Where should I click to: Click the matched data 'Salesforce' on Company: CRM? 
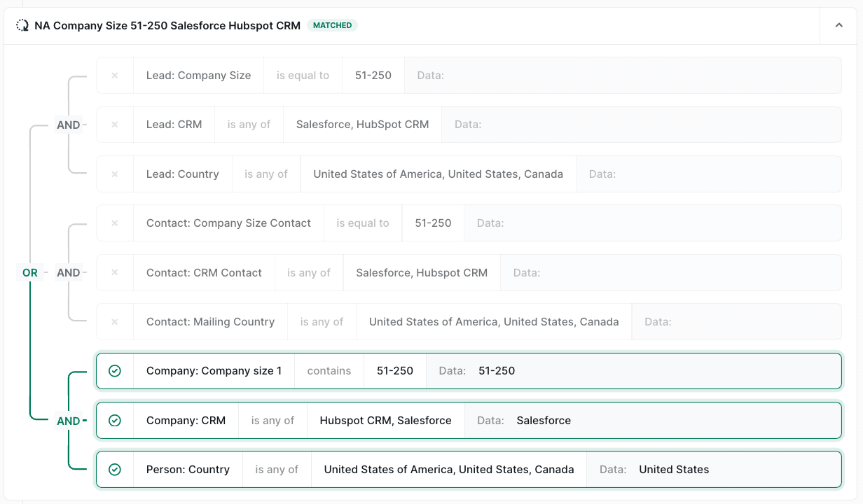click(544, 421)
